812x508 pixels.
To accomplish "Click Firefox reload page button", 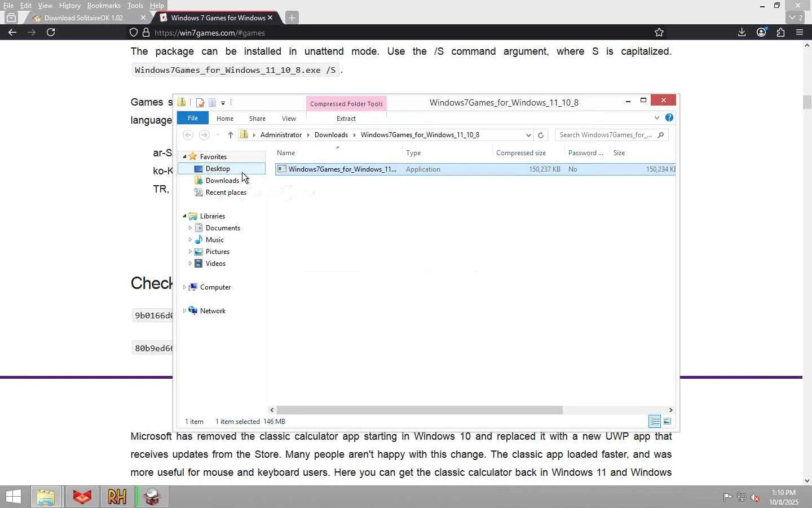I will (51, 32).
